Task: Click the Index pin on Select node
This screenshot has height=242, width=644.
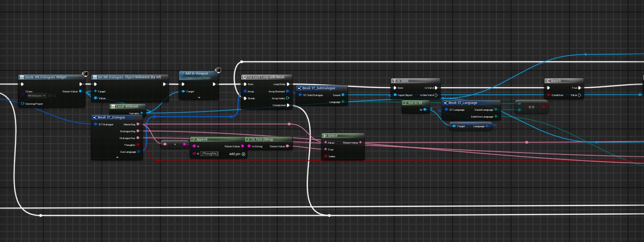Action: pyautogui.click(x=326, y=156)
